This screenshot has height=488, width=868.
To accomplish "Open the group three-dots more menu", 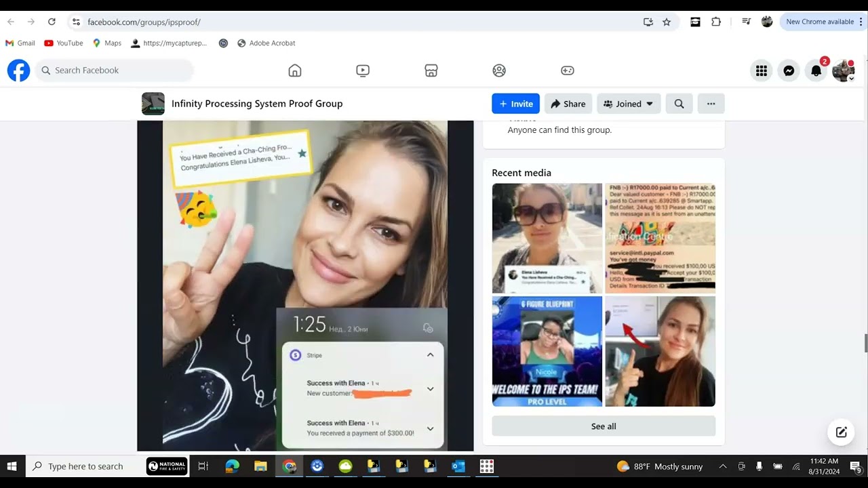I will click(711, 104).
